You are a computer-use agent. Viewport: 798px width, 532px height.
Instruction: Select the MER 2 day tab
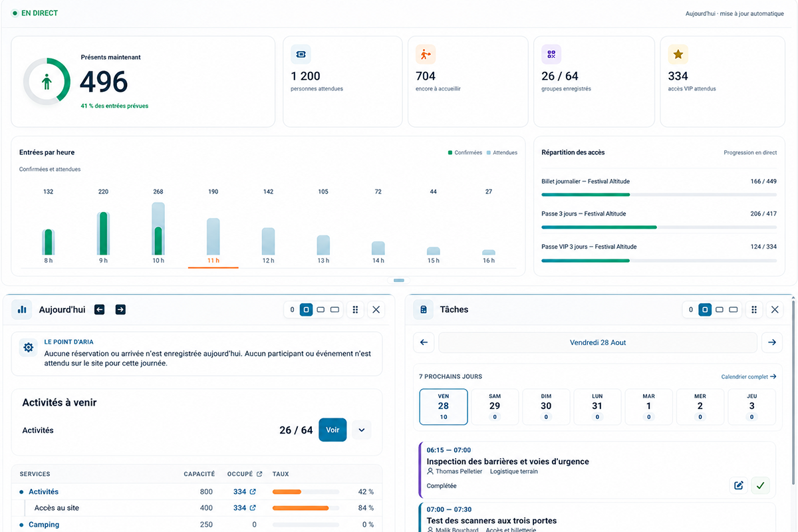pyautogui.click(x=700, y=407)
